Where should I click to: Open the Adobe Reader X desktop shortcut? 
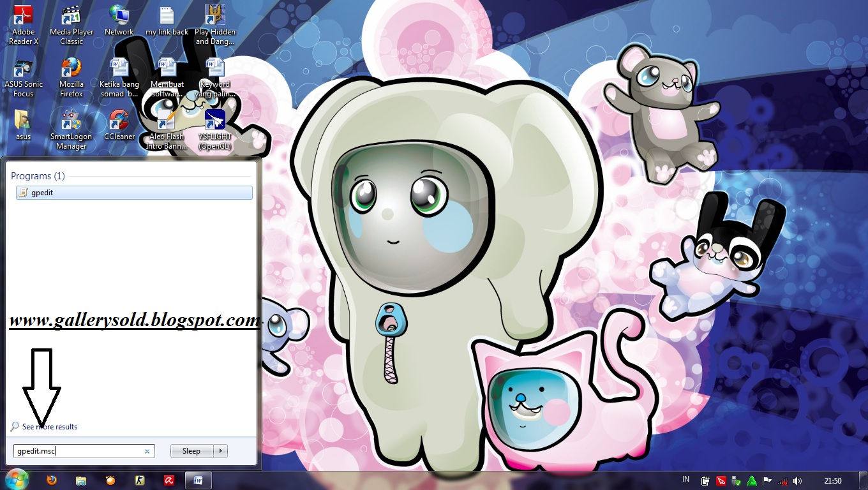pos(24,26)
